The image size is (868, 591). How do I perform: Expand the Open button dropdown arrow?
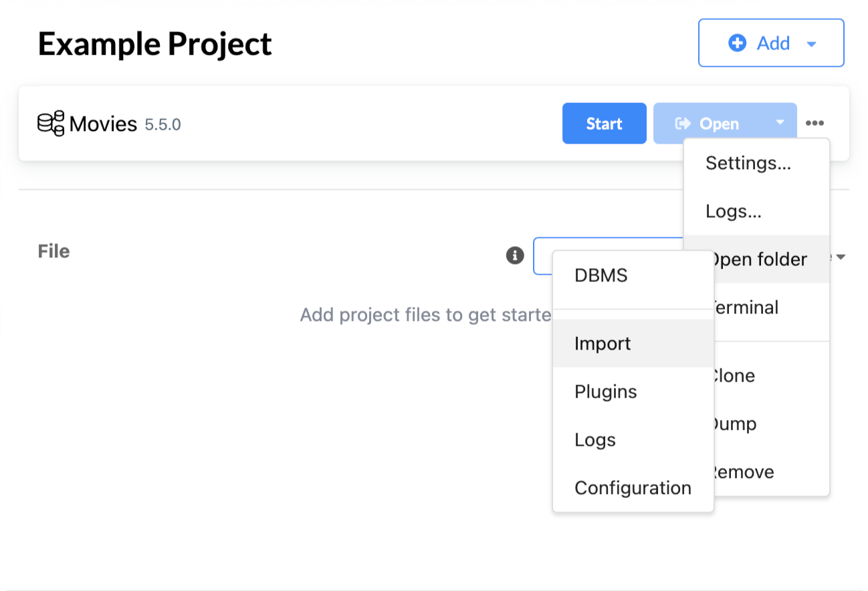click(780, 123)
